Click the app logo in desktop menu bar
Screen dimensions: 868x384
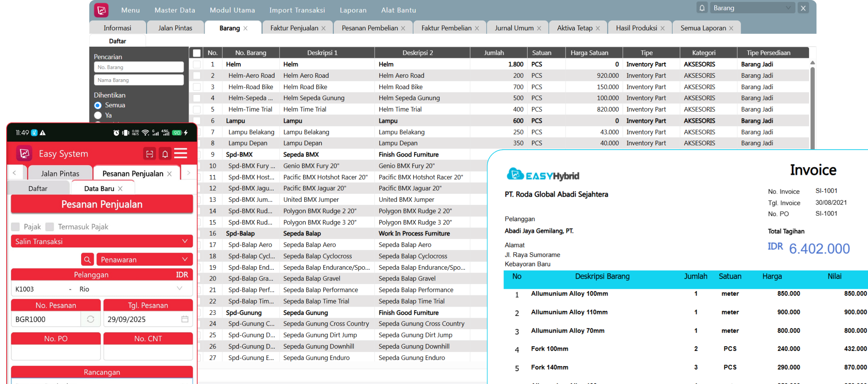pos(101,10)
